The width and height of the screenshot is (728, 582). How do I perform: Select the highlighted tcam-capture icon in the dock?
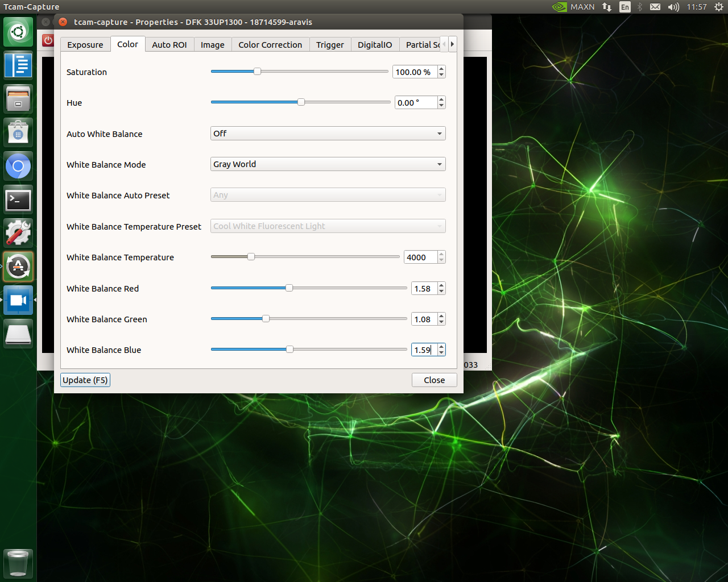(18, 266)
